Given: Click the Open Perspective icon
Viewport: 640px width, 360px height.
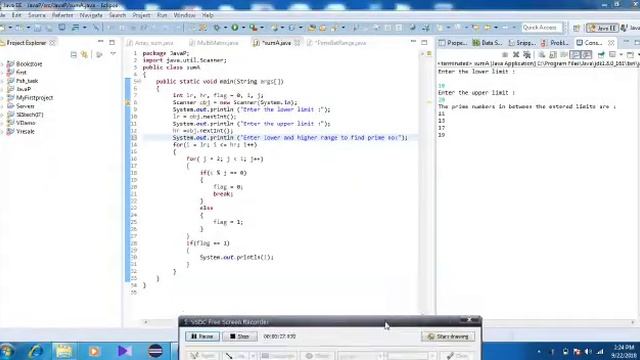Looking at the screenshot, I should 576,28.
